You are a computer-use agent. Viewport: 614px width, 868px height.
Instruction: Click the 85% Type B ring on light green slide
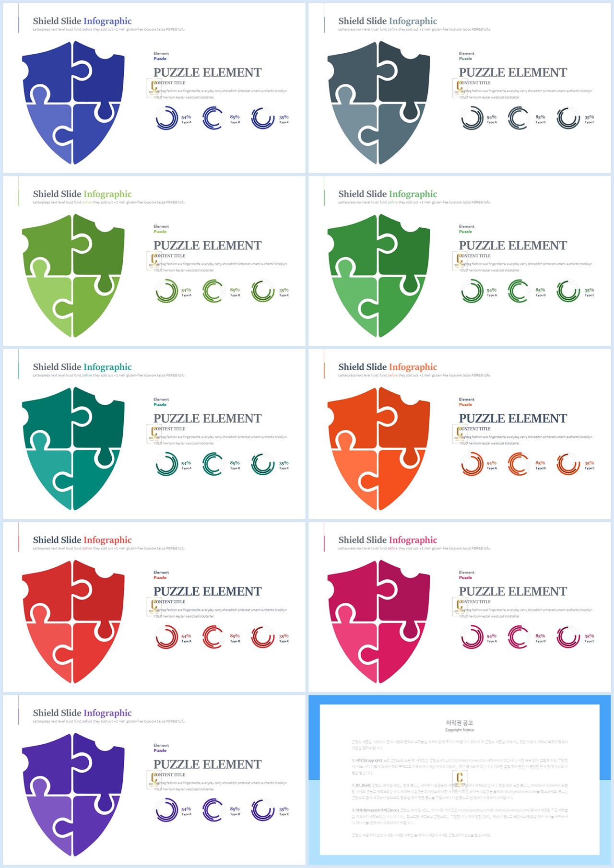[213, 291]
